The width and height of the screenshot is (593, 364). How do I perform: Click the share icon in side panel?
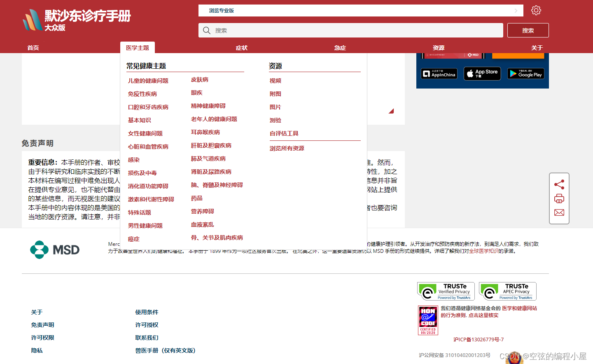point(559,184)
